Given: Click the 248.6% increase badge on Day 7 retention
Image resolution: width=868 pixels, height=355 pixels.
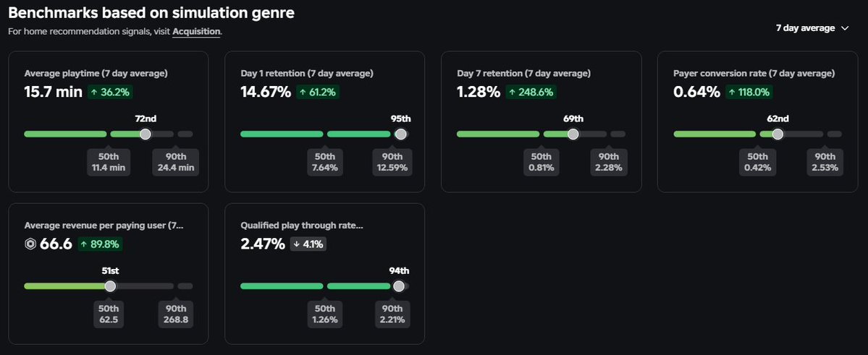Looking at the screenshot, I should tap(531, 92).
